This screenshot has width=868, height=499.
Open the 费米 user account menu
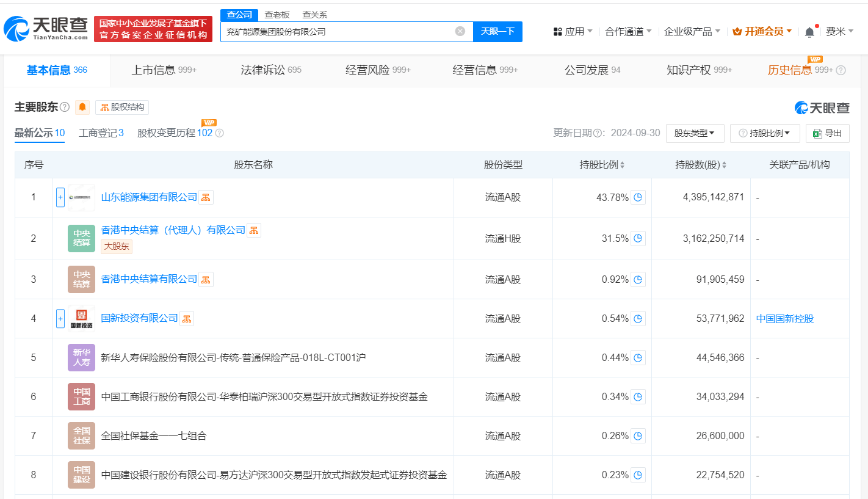click(839, 31)
